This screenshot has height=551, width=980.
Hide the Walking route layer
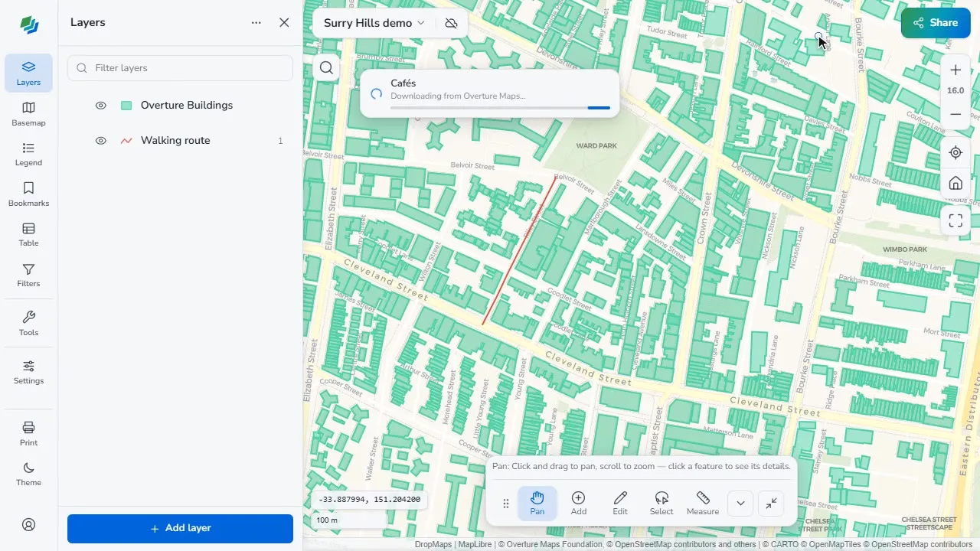pyautogui.click(x=100, y=141)
